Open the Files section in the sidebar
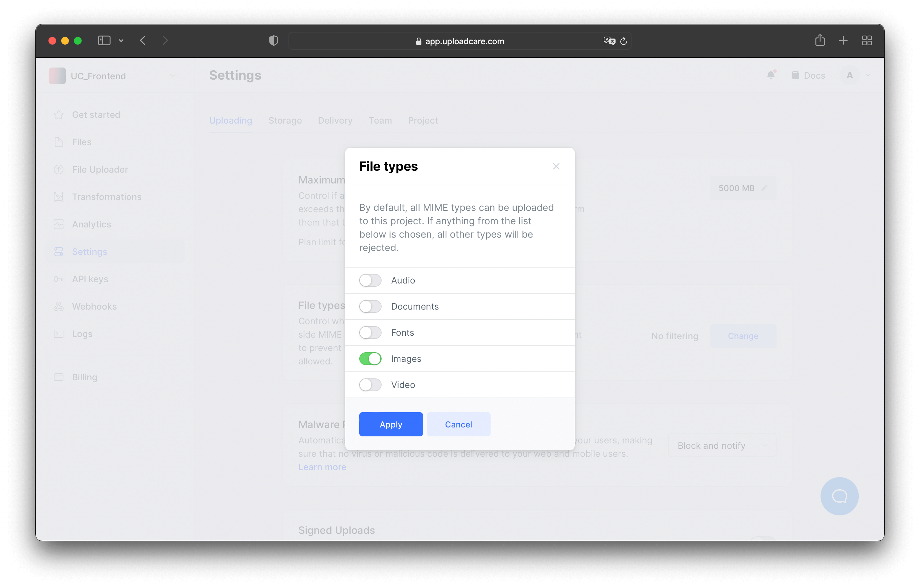 point(81,142)
